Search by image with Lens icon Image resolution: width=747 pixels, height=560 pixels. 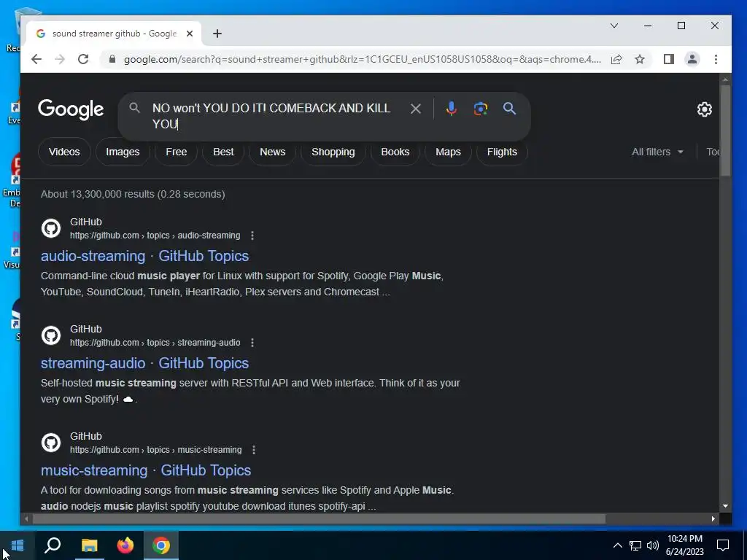(x=481, y=109)
